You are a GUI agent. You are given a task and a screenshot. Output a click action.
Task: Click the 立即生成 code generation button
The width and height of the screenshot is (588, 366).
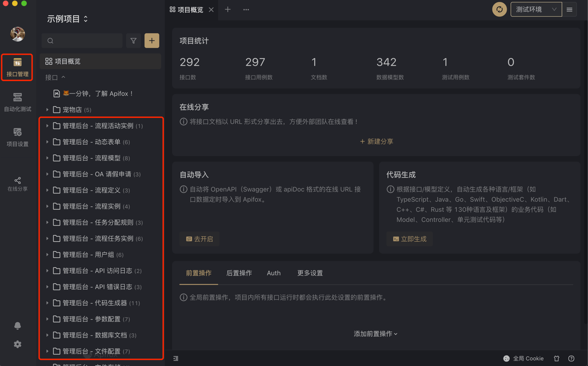coord(409,238)
